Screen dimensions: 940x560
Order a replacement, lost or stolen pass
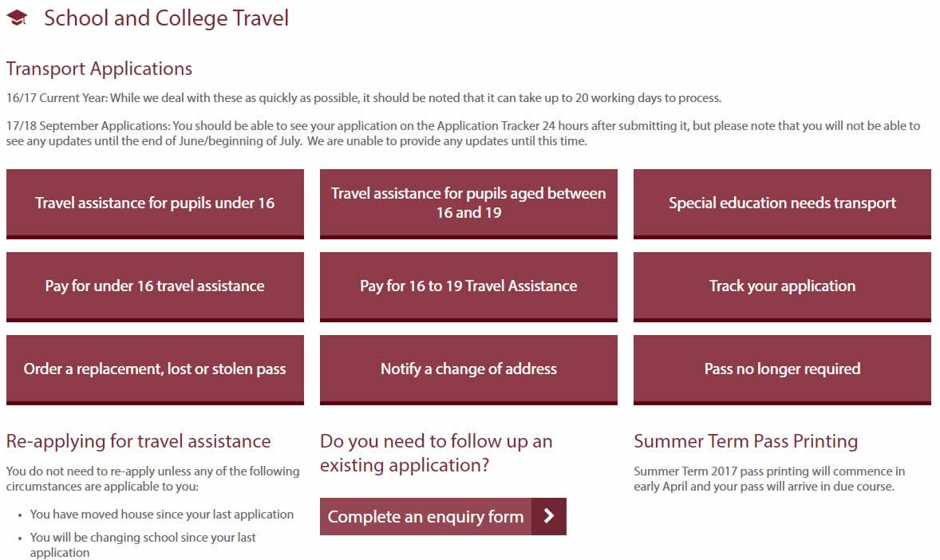155,370
